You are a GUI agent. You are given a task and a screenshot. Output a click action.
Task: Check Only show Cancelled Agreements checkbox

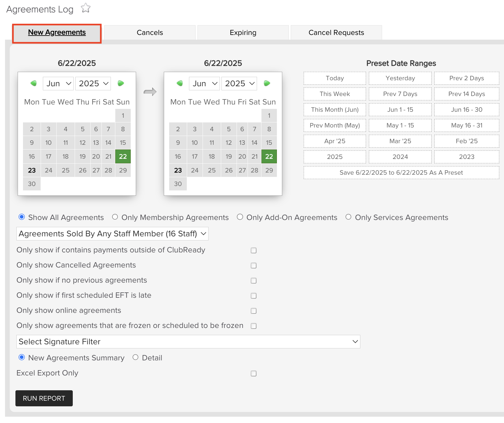(254, 266)
